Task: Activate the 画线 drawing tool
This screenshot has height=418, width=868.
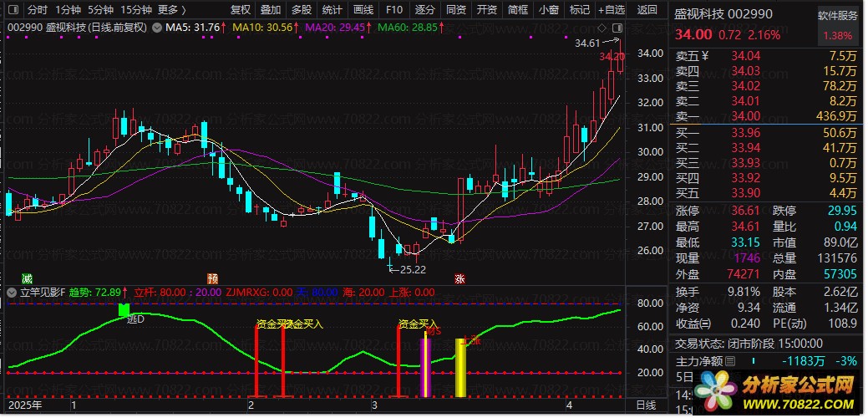Action: point(363,9)
